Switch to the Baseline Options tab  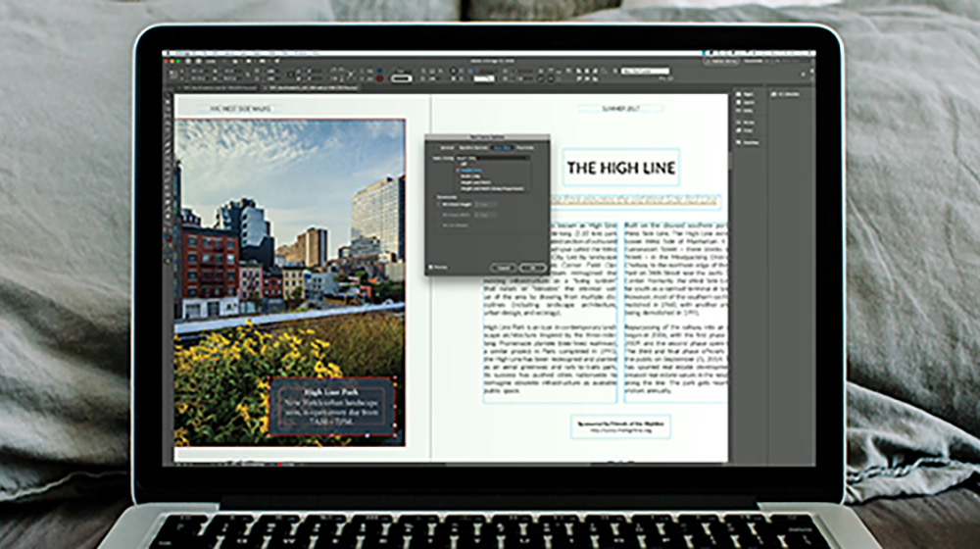473,148
